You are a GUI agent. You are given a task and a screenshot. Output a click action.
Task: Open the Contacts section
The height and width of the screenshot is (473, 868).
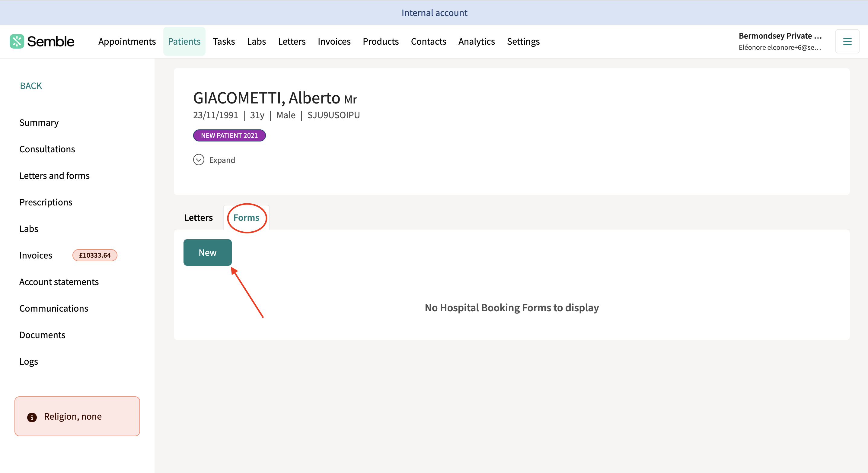click(x=429, y=41)
